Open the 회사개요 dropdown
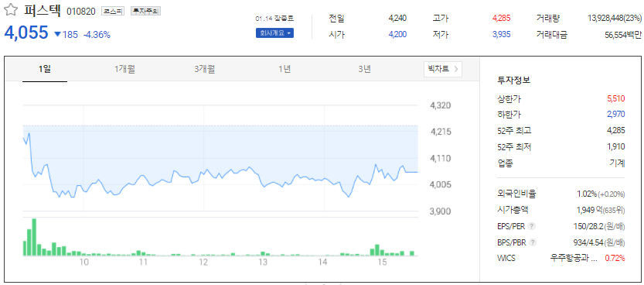Viewport: 644px width, 285px height. tap(274, 33)
